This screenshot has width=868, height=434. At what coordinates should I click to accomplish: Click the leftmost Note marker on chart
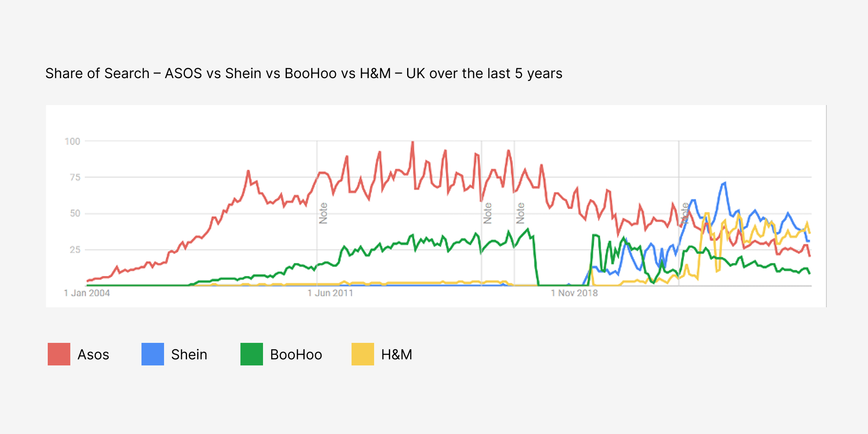tap(323, 213)
